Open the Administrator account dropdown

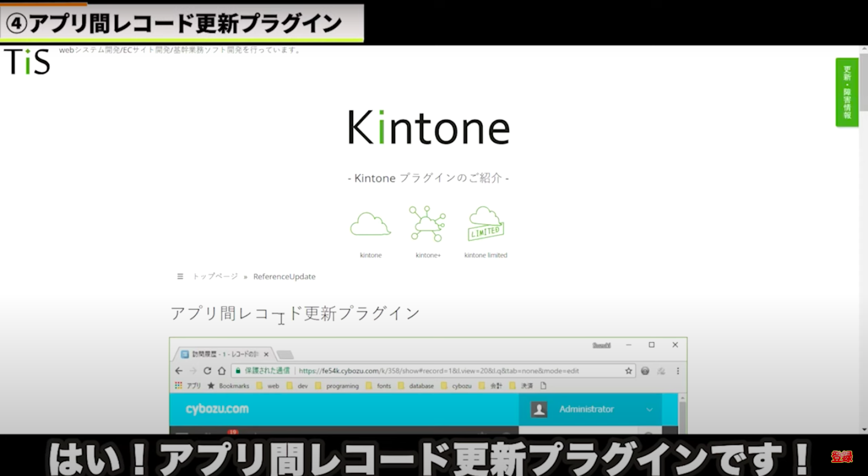coord(649,409)
